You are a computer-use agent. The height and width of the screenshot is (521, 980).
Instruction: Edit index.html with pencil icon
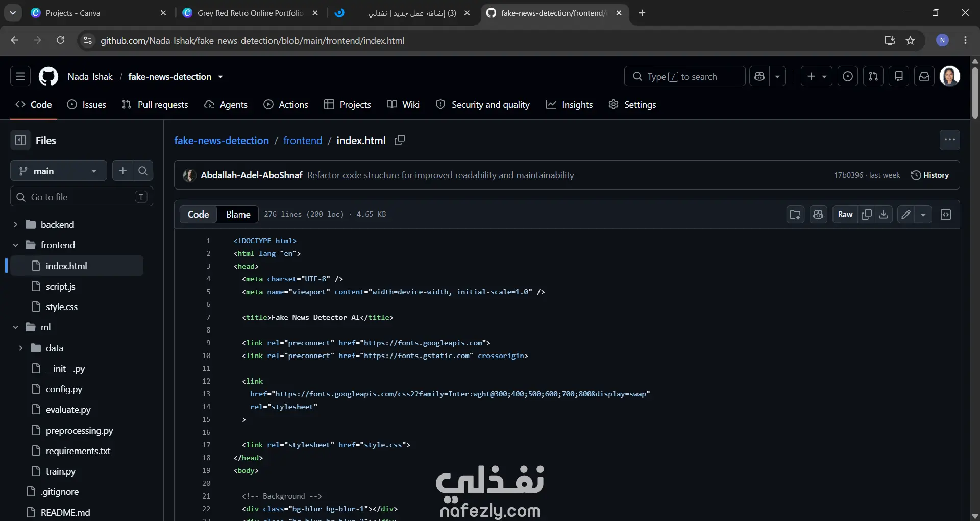[x=906, y=215]
